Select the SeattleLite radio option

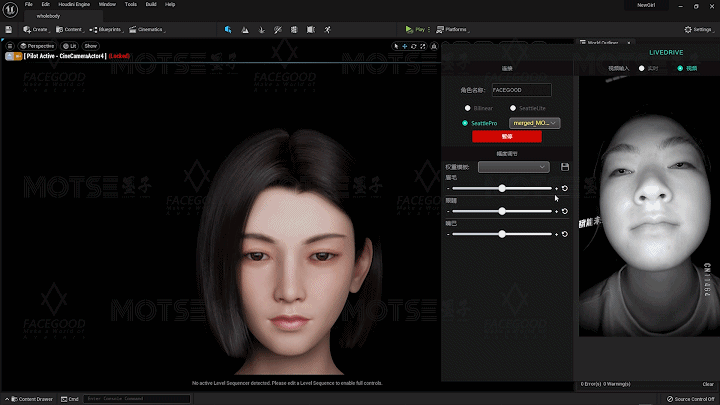coord(512,108)
